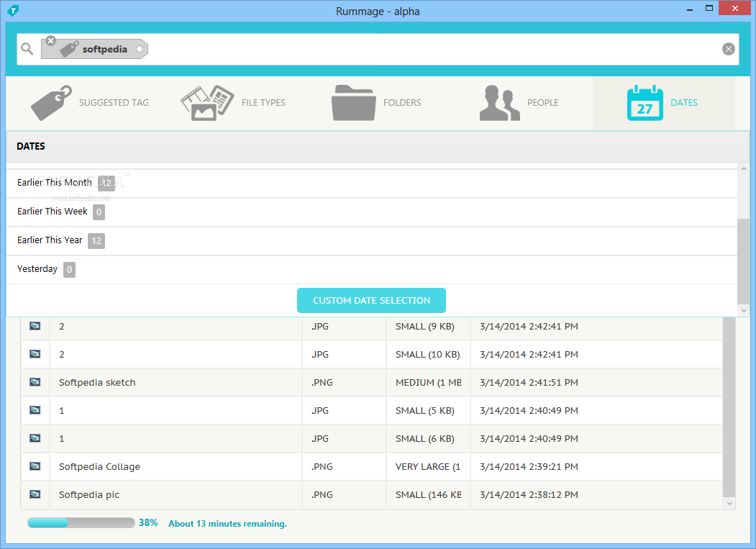Select the Softpedia sketch file name
The image size is (756, 549).
97,383
